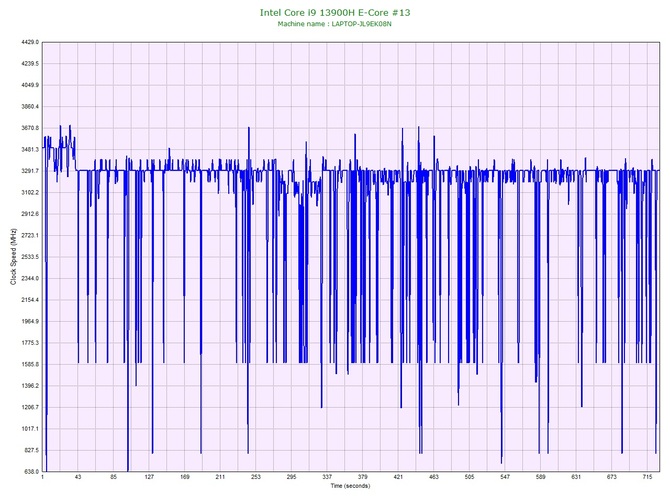The image size is (670, 503).
Task: Click the 1017.1 y-axis value
Action: coord(30,429)
